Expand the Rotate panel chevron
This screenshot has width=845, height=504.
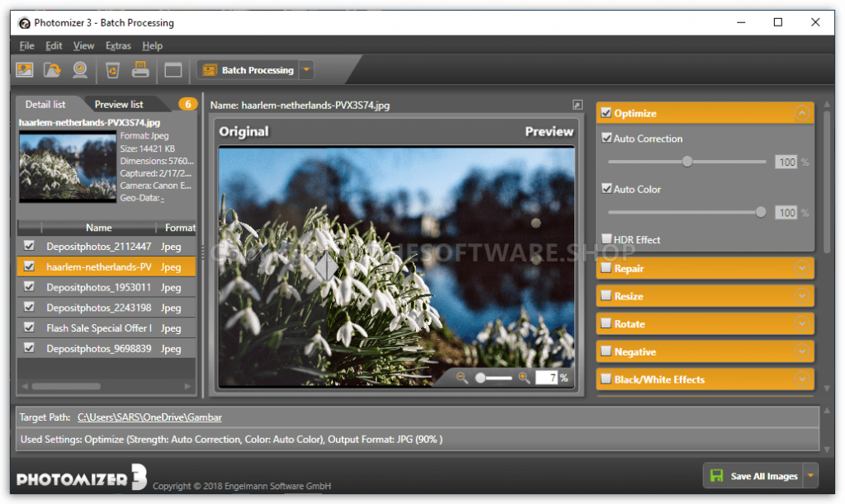coord(802,323)
